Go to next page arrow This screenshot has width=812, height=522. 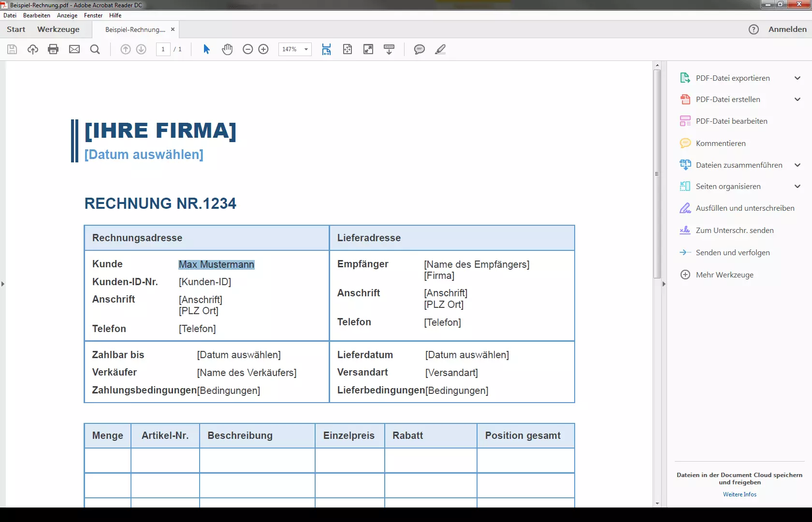(141, 49)
